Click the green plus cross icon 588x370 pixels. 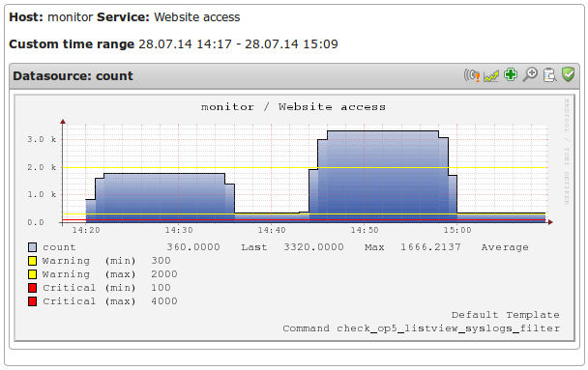pos(511,74)
